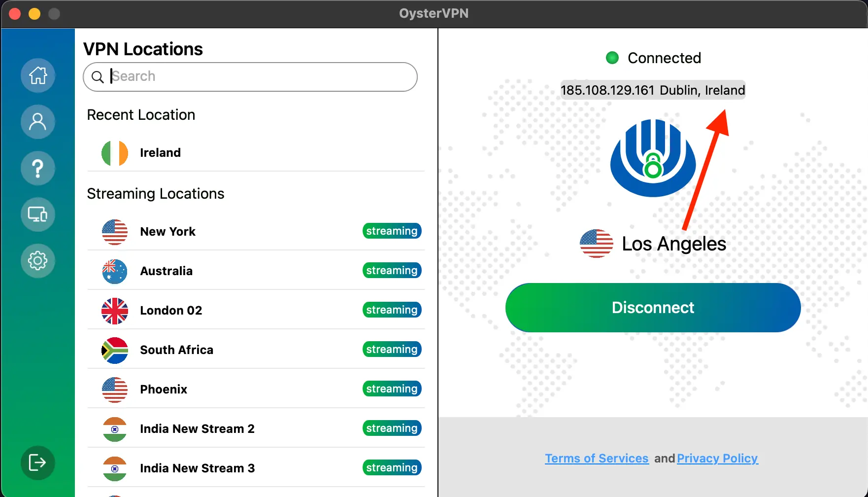The image size is (868, 497).
Task: Connect to London 02 streaming server
Action: (x=171, y=311)
